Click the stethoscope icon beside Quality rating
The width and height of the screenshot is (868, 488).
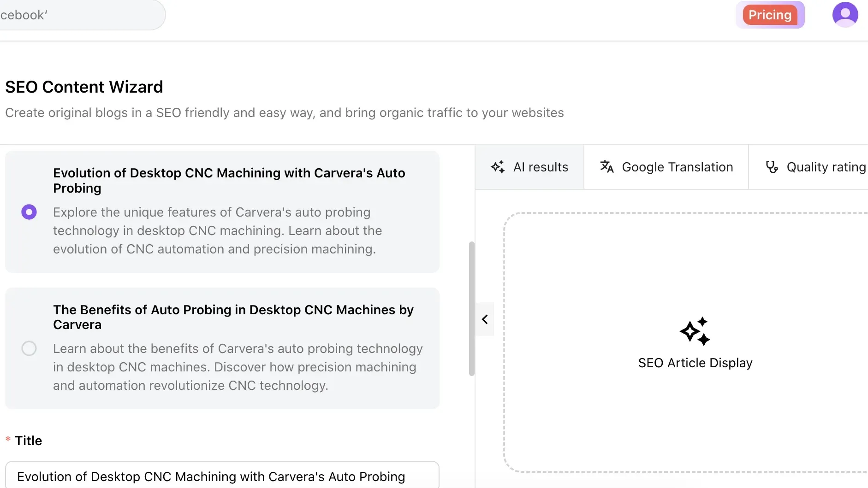click(772, 167)
